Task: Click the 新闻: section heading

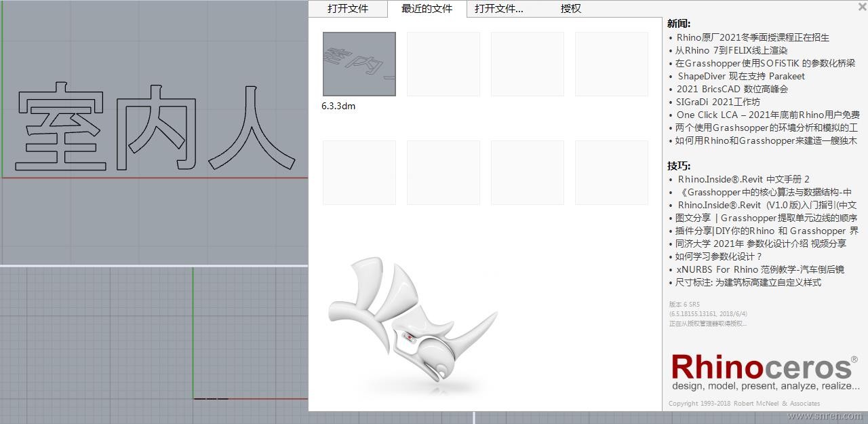Action: point(679,24)
